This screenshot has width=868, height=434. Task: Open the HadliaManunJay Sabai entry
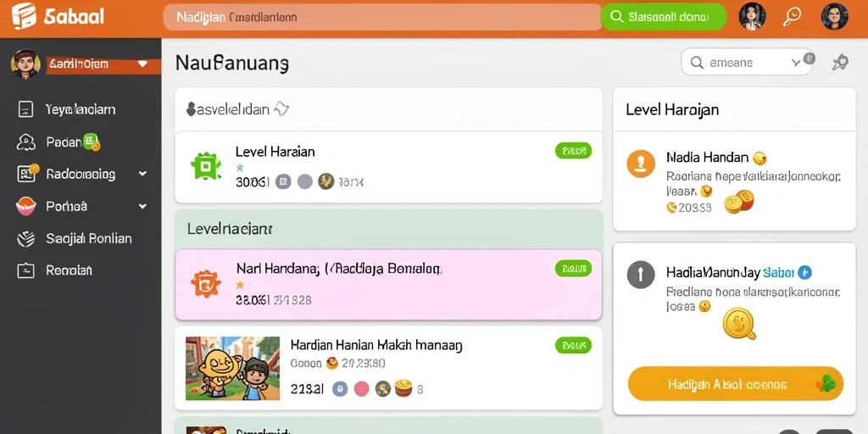pos(730,272)
